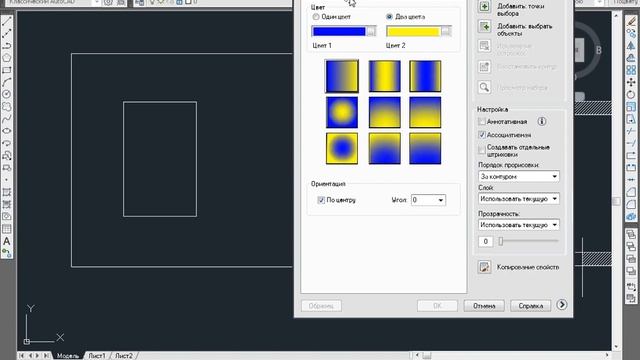The height and width of the screenshot is (360, 640).
Task: Select the linear blue-to-yellow gradient thumbnail
Action: (x=342, y=76)
